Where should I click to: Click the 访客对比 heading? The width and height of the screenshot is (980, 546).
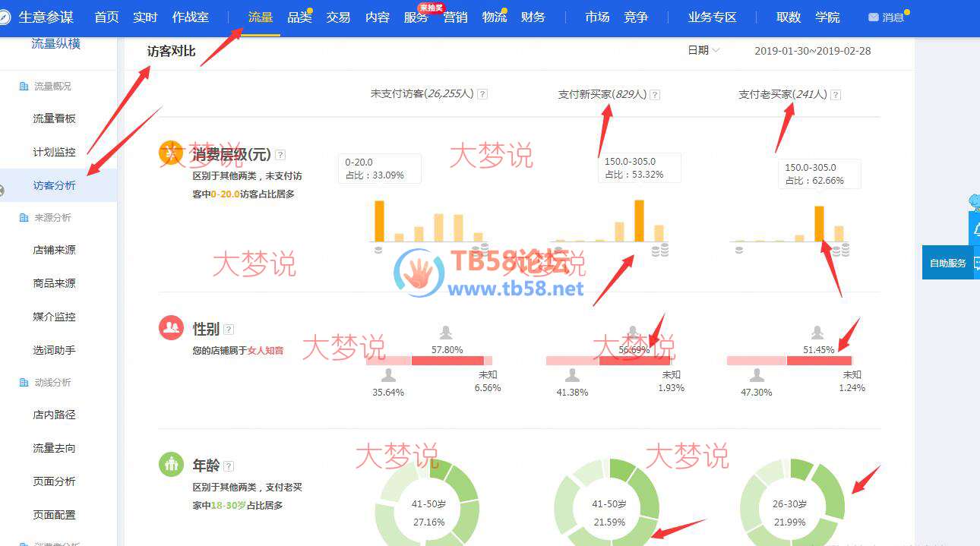click(x=171, y=51)
